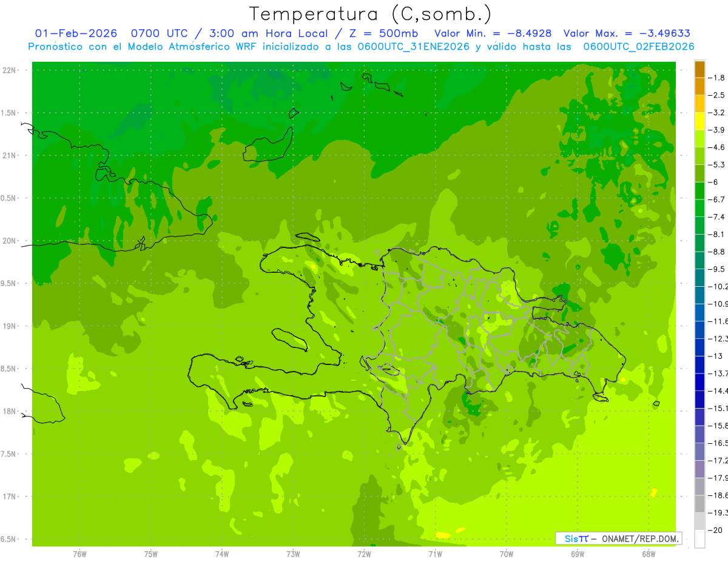The width and height of the screenshot is (728, 562).
Task: Click the -8.8 color scale label
Action: point(717,252)
